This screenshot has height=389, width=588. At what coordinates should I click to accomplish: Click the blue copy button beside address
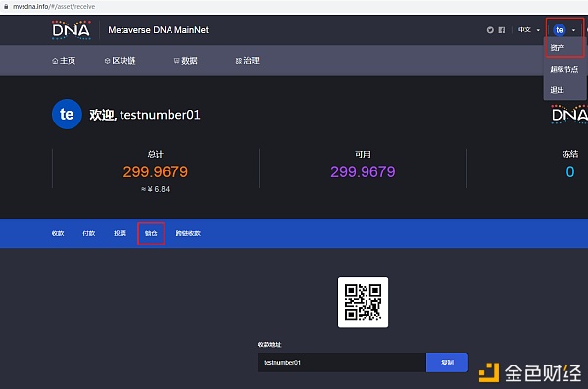coord(448,363)
